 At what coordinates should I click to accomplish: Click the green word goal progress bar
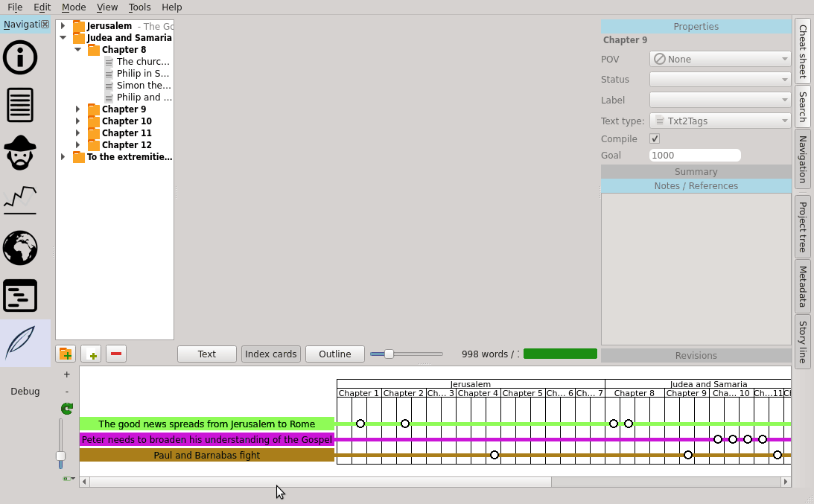pos(560,354)
